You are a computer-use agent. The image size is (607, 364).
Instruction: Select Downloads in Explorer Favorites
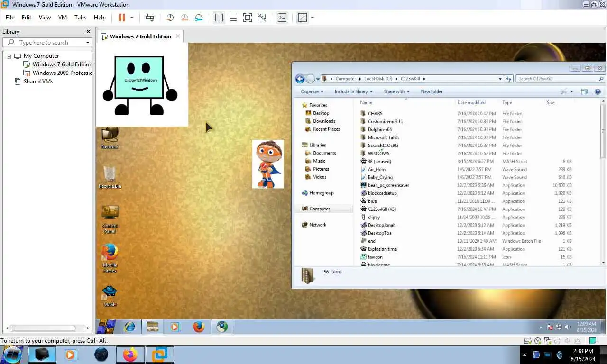pos(324,121)
